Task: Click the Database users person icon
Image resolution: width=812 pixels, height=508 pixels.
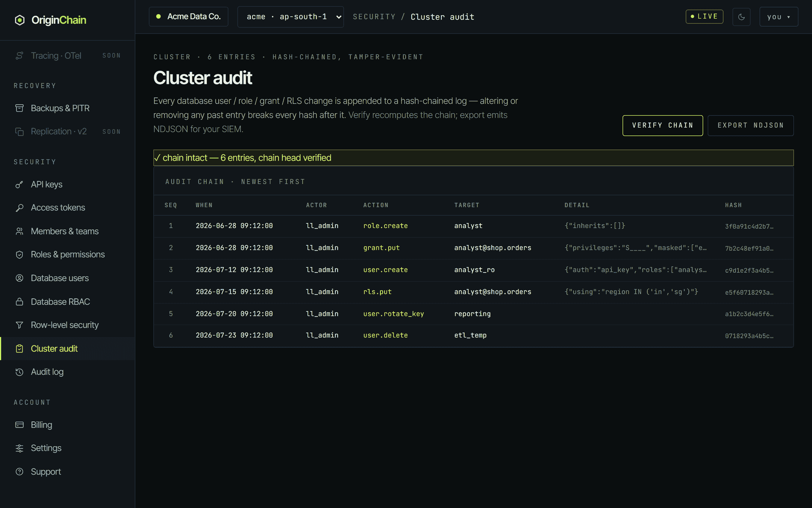Action: click(20, 278)
